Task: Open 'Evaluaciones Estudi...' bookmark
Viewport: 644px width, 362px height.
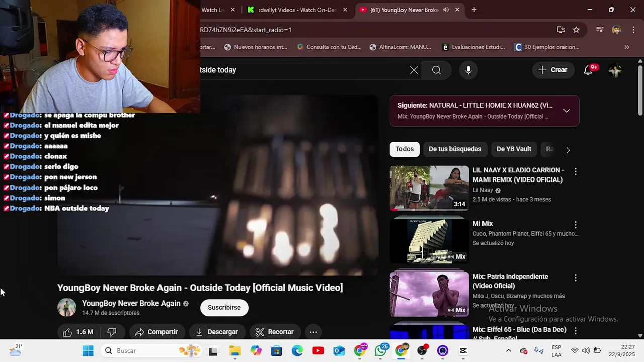Action: click(473, 47)
